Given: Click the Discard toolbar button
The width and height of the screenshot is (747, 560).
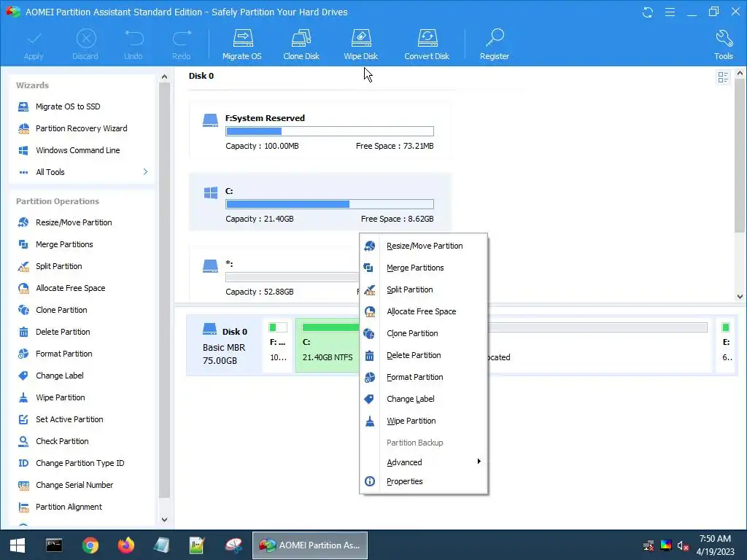Looking at the screenshot, I should click(x=85, y=44).
